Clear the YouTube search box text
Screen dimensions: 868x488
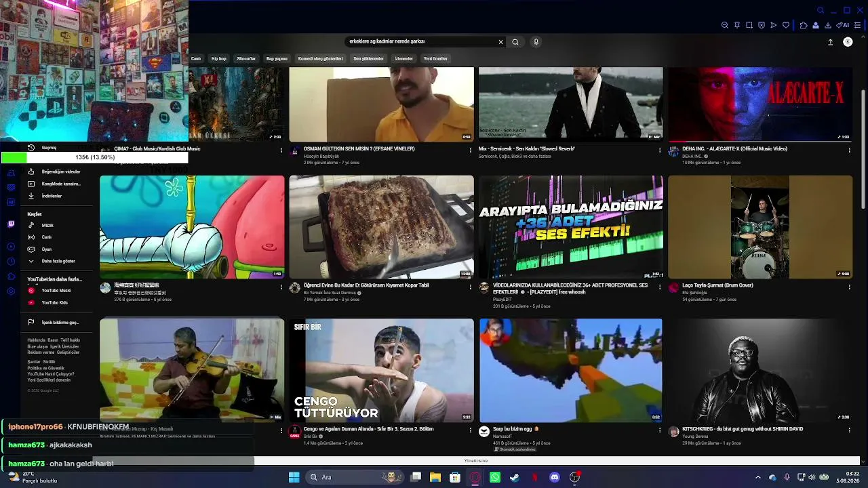tap(501, 42)
